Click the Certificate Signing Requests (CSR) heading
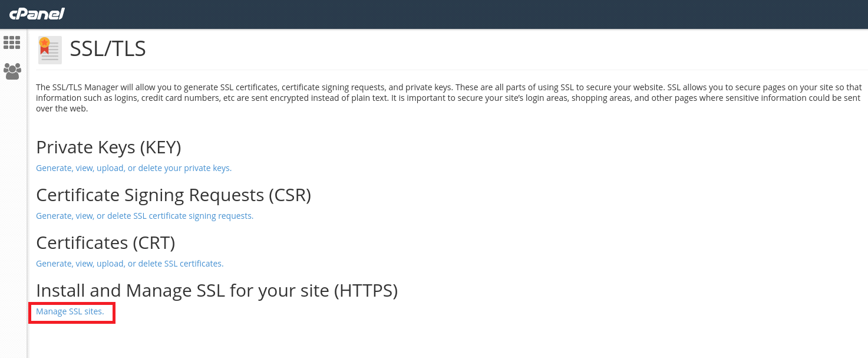This screenshot has height=358, width=868. click(x=173, y=195)
